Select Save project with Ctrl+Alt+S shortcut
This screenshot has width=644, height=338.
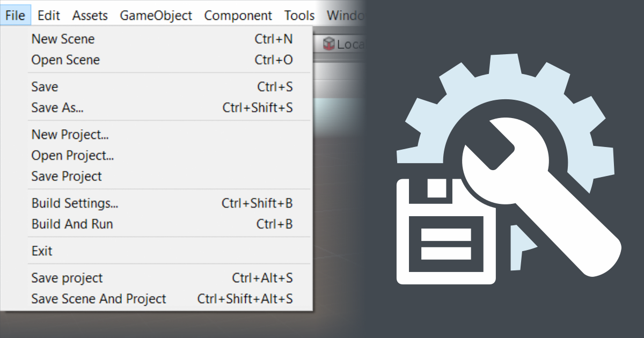click(67, 278)
